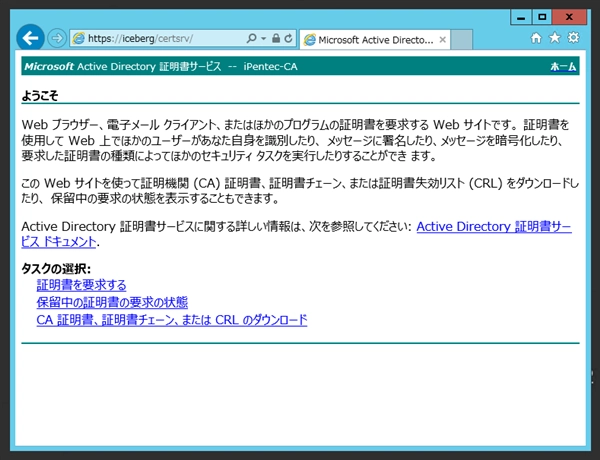Image resolution: width=600 pixels, height=460 pixels.
Task: Click CA 証明書、証明書チェーン、または CRL のダウンロード link
Action: 172,320
